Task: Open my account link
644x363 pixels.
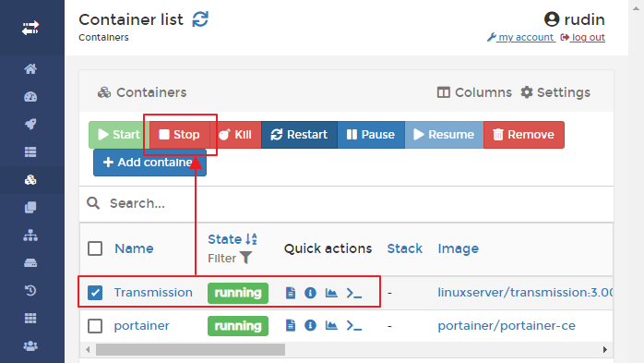Action: click(520, 37)
